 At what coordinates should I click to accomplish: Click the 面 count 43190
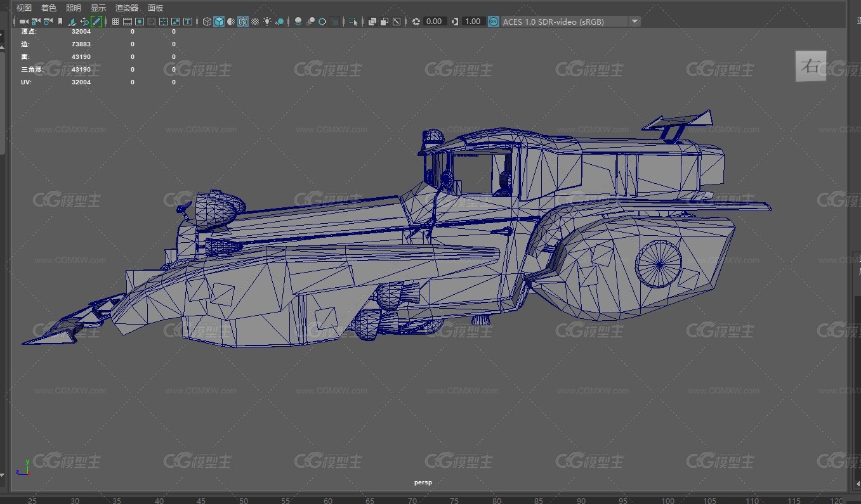click(81, 57)
